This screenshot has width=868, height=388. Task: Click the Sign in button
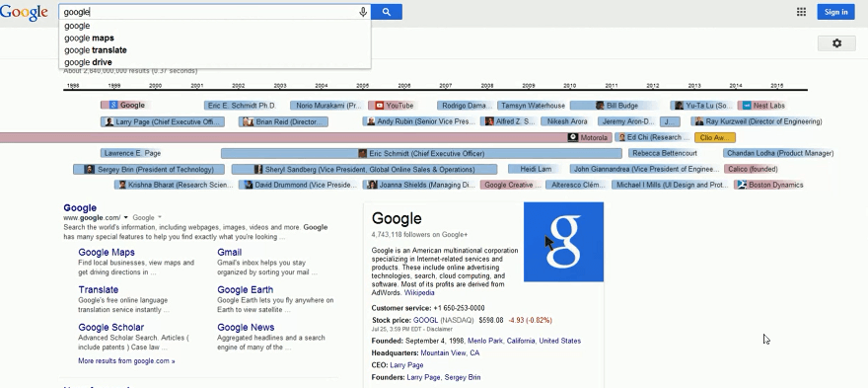(x=835, y=12)
